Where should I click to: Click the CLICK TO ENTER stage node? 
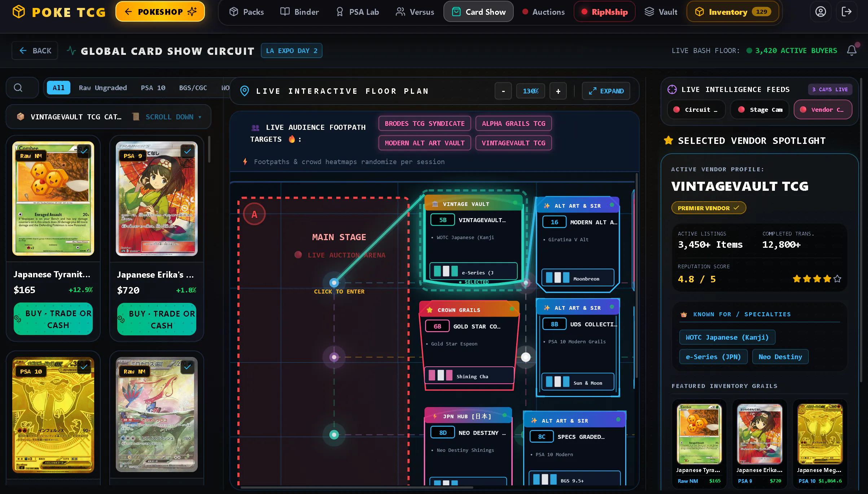334,283
